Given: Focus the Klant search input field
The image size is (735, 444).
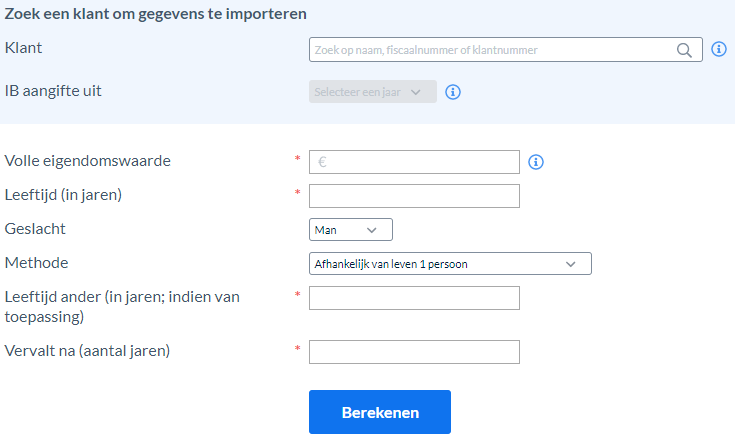Looking at the screenshot, I should (505, 50).
